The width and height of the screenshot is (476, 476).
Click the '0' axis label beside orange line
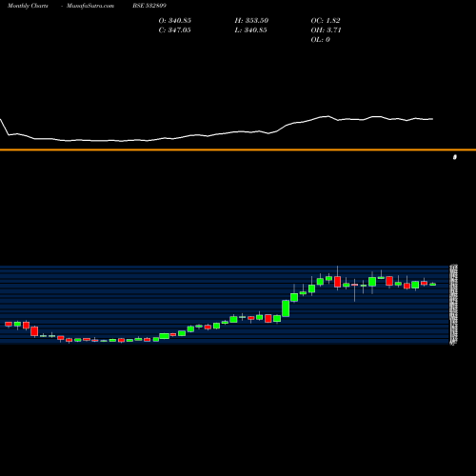point(455,157)
